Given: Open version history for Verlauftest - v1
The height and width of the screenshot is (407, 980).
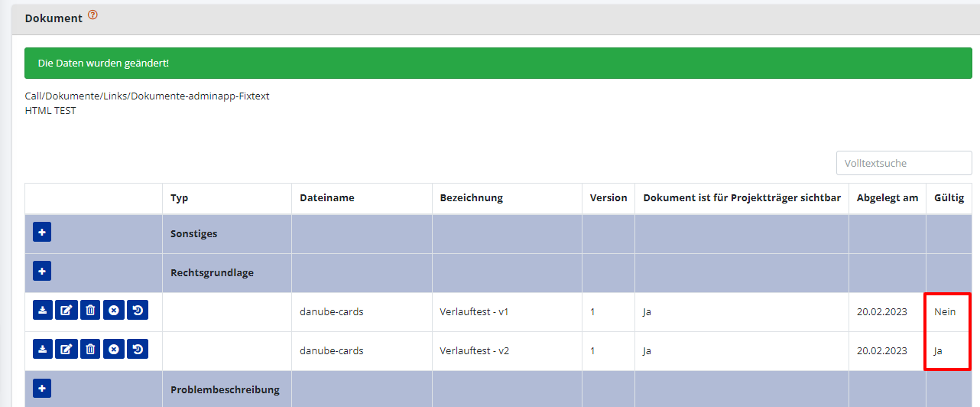Looking at the screenshot, I should pos(138,310).
